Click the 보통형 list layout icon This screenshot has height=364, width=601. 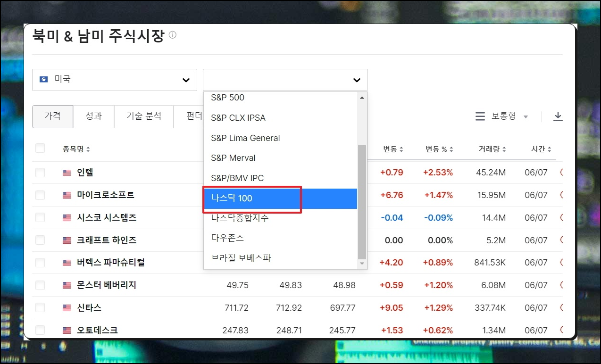point(480,116)
